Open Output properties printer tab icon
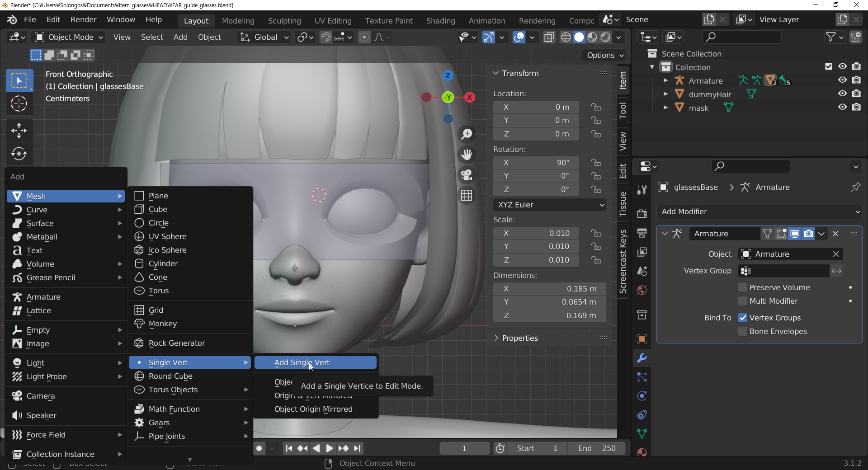This screenshot has height=470, width=868. click(642, 233)
